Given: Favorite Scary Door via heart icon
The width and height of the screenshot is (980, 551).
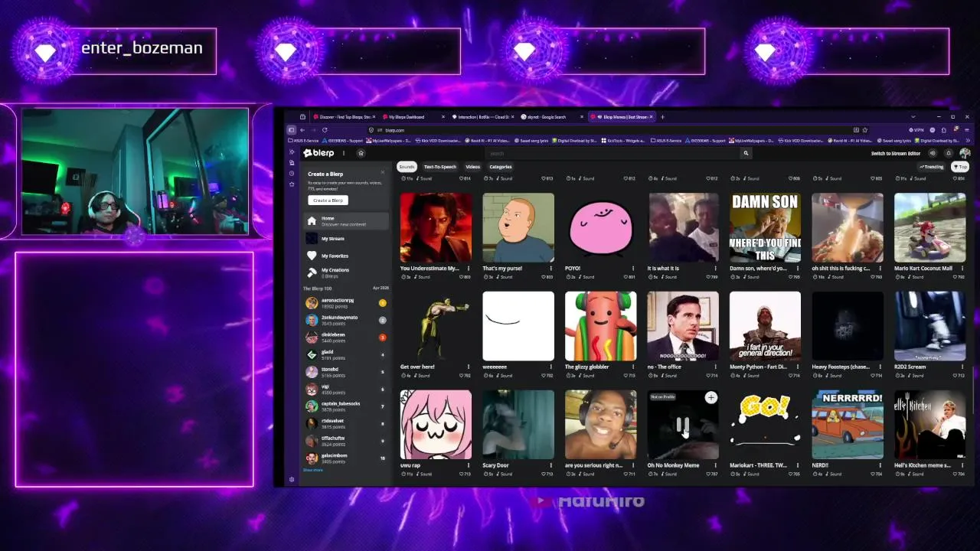Looking at the screenshot, I should click(x=545, y=474).
